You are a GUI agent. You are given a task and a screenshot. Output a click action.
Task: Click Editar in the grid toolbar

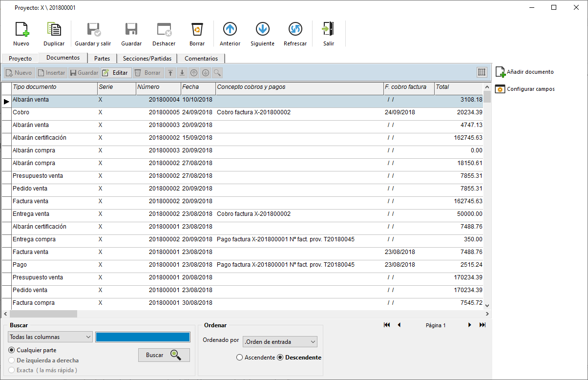click(x=116, y=73)
